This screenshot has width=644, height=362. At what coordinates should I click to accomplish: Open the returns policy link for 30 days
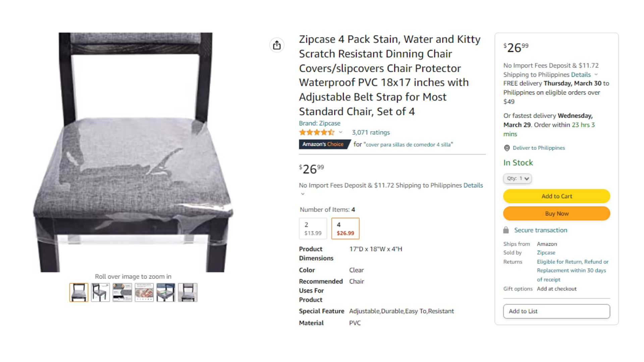(572, 270)
